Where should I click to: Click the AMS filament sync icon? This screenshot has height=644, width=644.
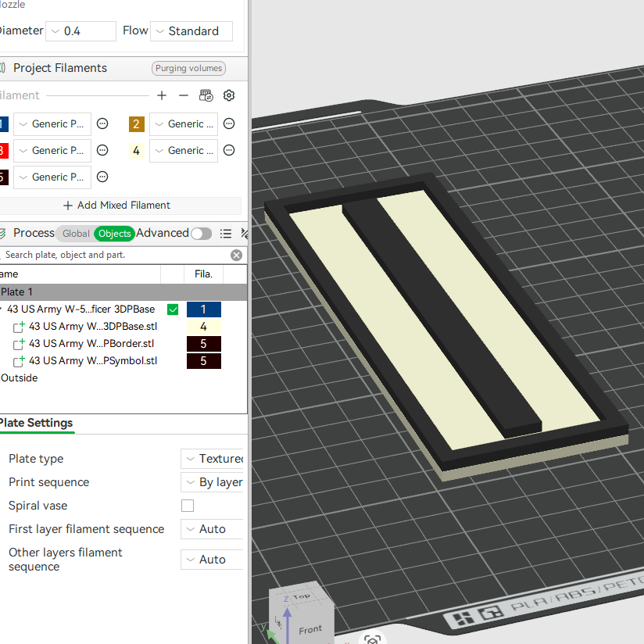[206, 95]
